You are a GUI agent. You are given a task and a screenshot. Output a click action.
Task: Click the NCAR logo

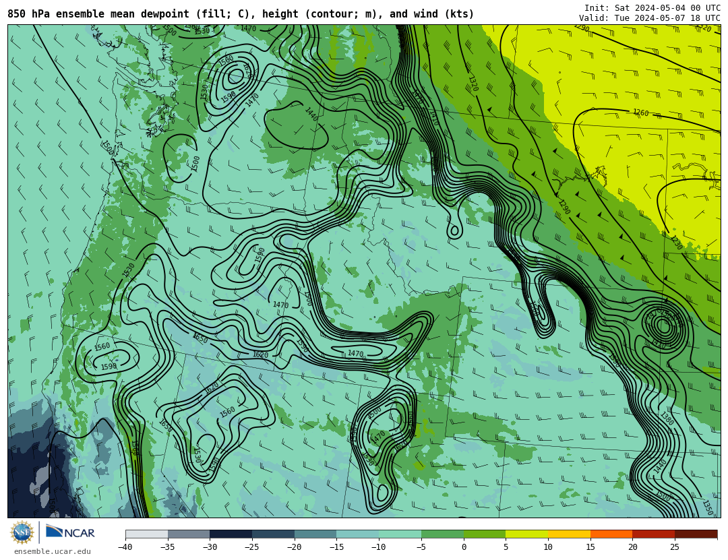coord(70,532)
